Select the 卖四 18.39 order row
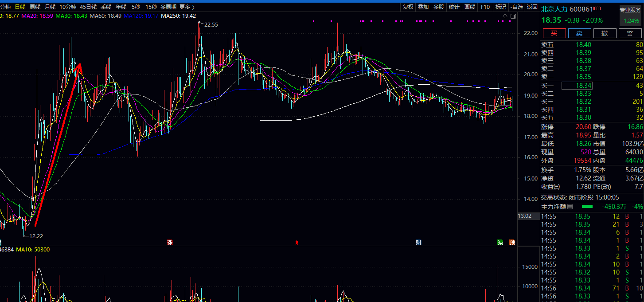The height and width of the screenshot is (302, 644). coord(592,53)
